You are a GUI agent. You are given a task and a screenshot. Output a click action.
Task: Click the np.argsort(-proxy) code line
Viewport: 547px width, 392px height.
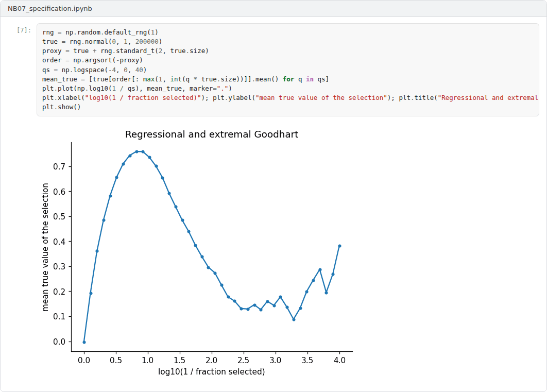click(92, 60)
